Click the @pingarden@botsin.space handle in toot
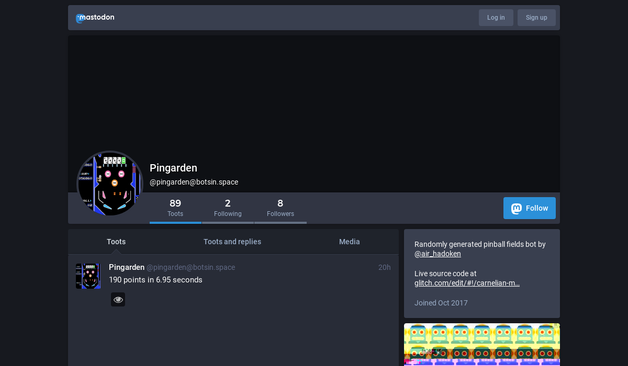The width and height of the screenshot is (628, 366). (x=191, y=267)
